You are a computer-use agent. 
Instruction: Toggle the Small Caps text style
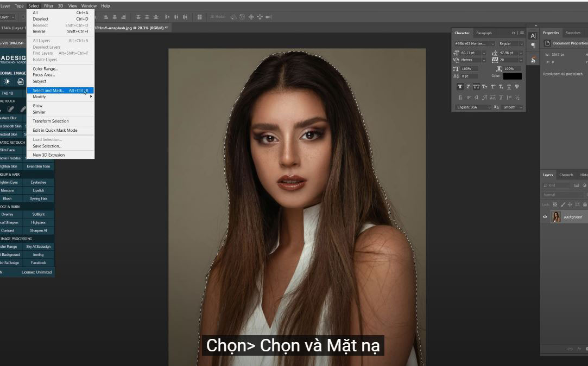pyautogui.click(x=484, y=87)
